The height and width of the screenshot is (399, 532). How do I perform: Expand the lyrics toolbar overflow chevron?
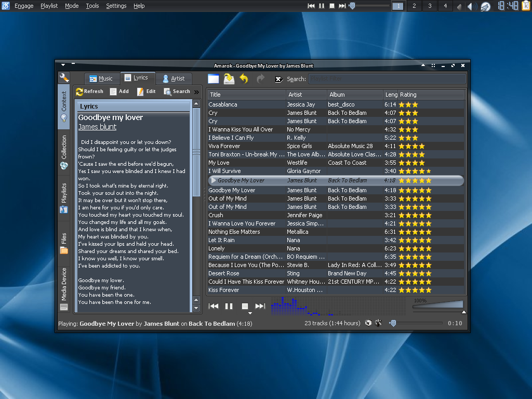click(196, 92)
